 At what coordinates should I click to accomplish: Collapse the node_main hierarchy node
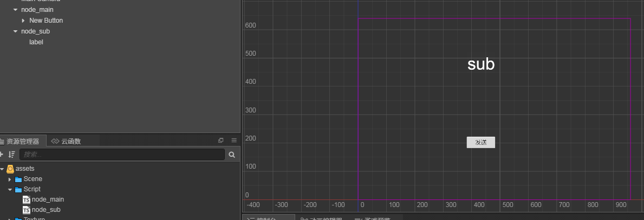15,10
